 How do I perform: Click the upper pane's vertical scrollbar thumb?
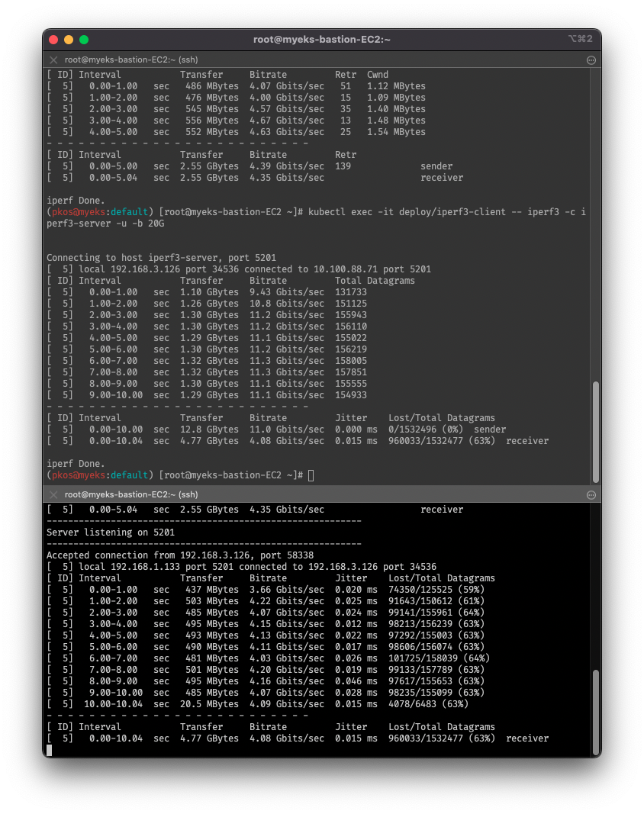tap(596, 432)
